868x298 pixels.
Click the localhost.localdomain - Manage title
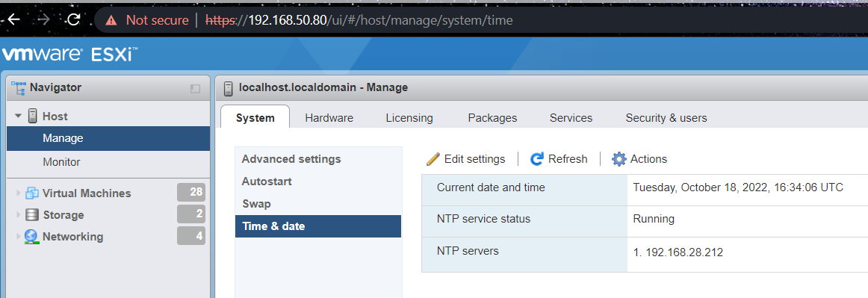coord(323,87)
